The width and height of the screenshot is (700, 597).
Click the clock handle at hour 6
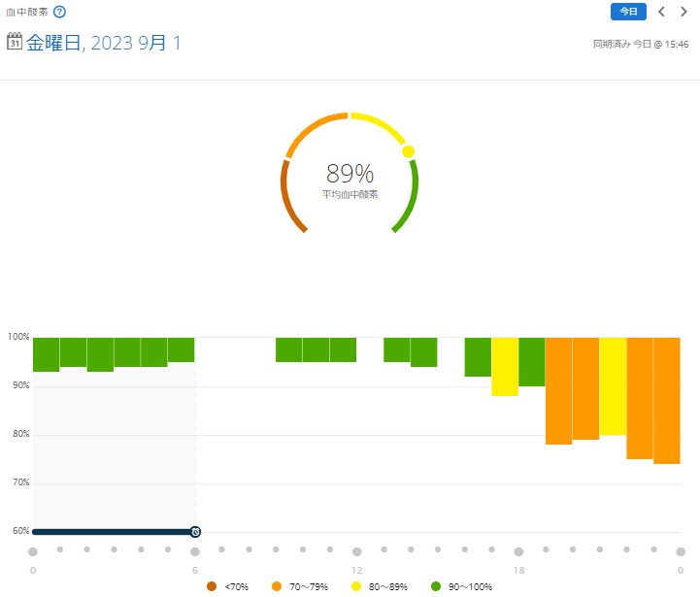tap(195, 532)
